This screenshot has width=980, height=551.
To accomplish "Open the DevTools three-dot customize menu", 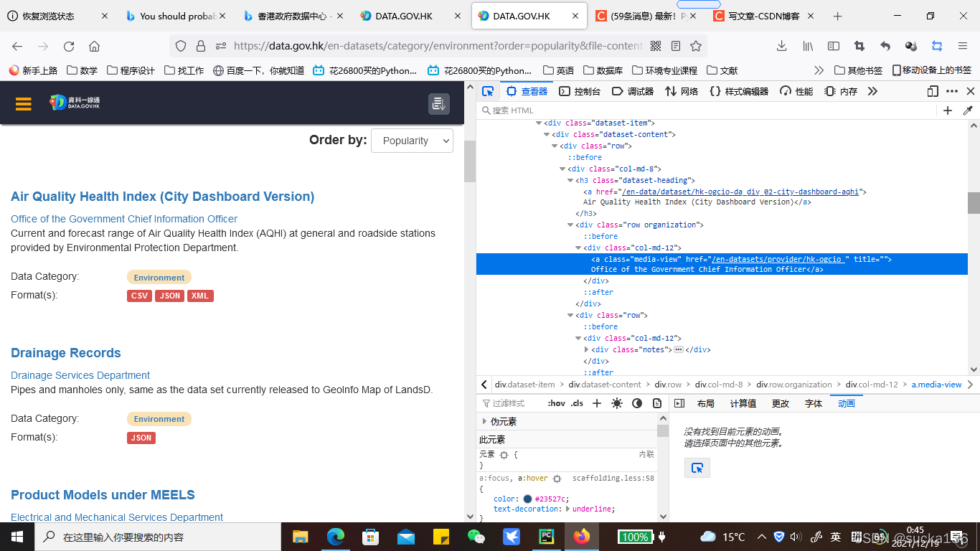I will pos(952,91).
